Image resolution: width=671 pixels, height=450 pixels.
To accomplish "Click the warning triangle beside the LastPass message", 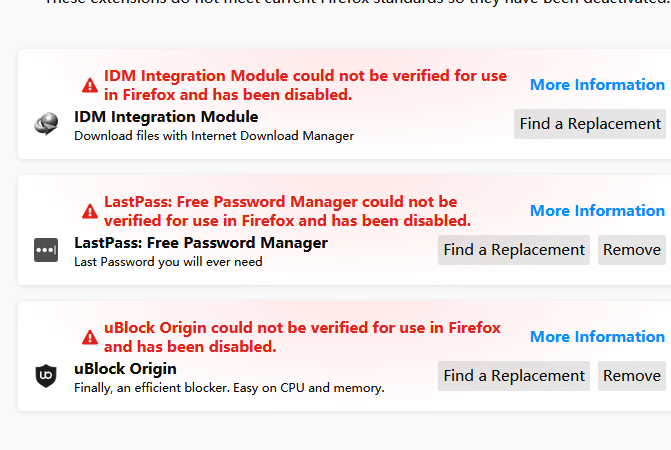I will point(90,211).
